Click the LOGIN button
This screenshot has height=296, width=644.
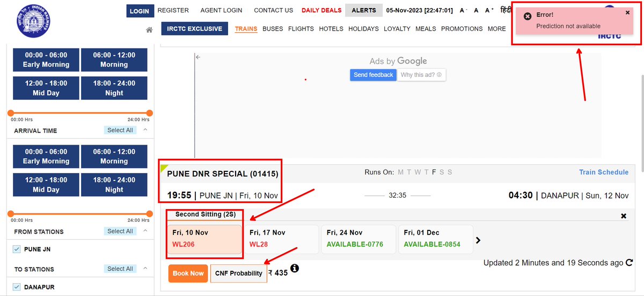(x=140, y=11)
